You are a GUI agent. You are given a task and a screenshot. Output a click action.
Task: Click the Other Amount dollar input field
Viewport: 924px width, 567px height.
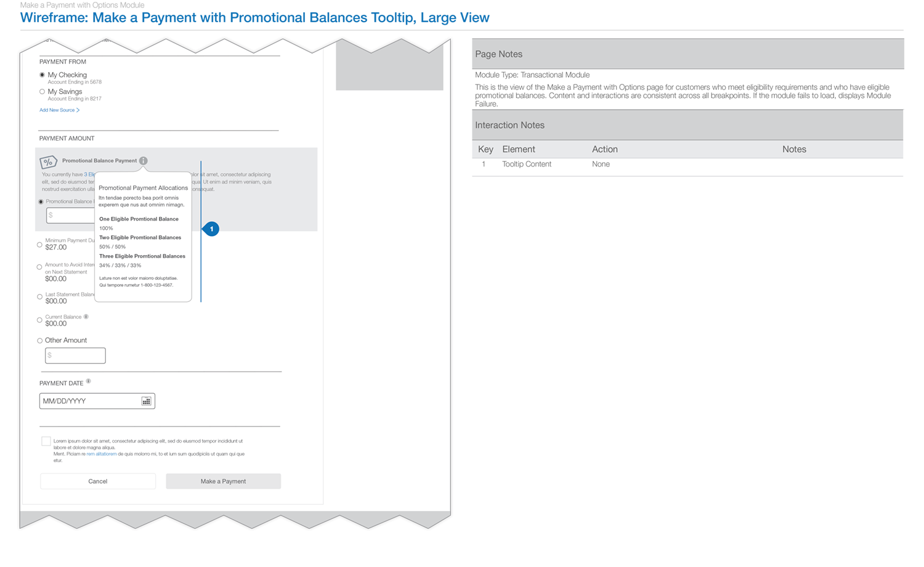[75, 356]
